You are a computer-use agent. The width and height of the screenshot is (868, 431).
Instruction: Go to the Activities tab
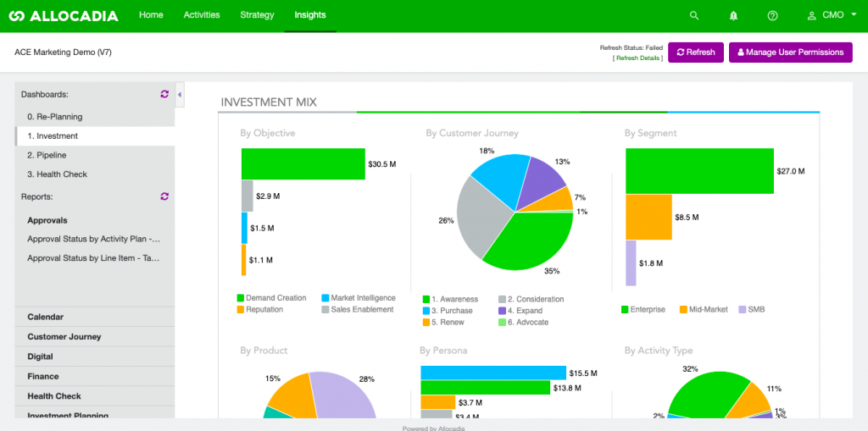click(202, 15)
